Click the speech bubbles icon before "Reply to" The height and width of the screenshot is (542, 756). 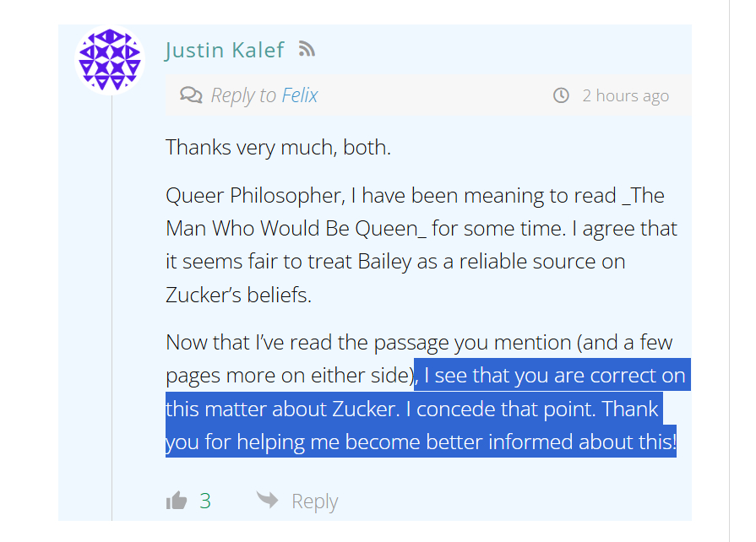point(191,95)
